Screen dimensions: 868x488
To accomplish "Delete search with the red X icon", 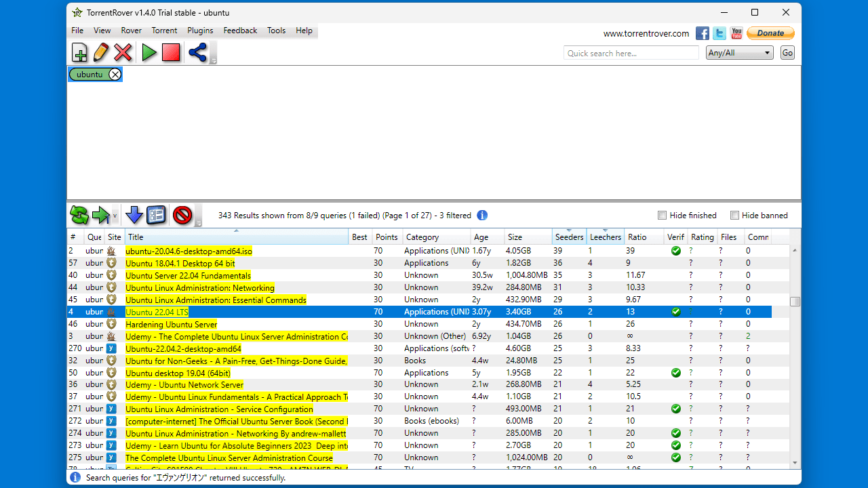I will [123, 52].
